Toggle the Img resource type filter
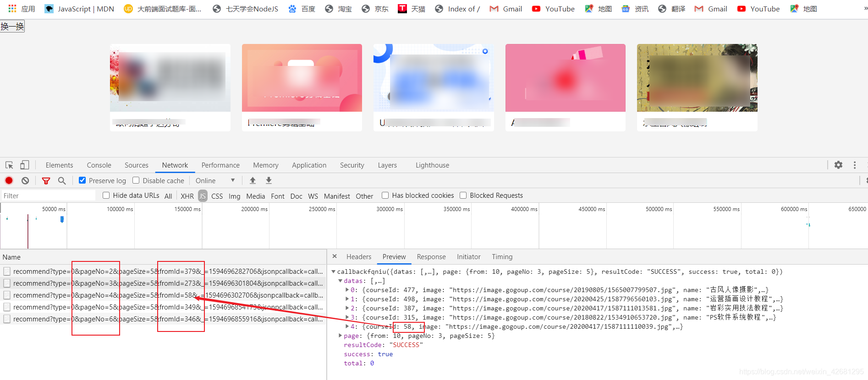Viewport: 868px width, 380px height. pyautogui.click(x=234, y=196)
